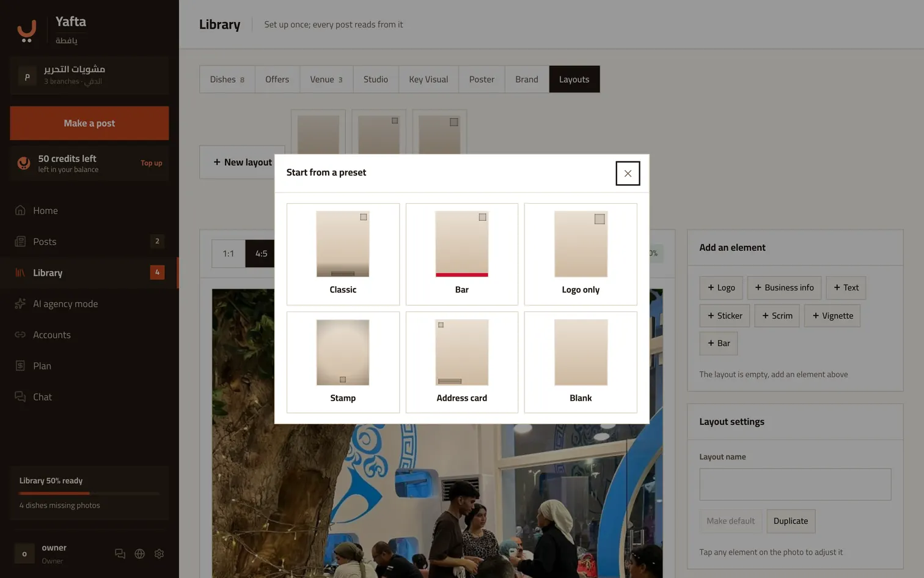Open Plan from the sidebar

89,366
